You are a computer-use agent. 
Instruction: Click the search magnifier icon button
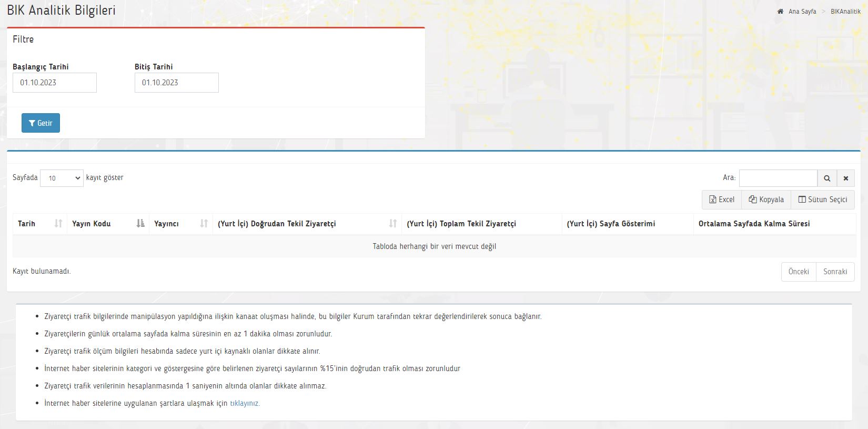[x=827, y=178]
